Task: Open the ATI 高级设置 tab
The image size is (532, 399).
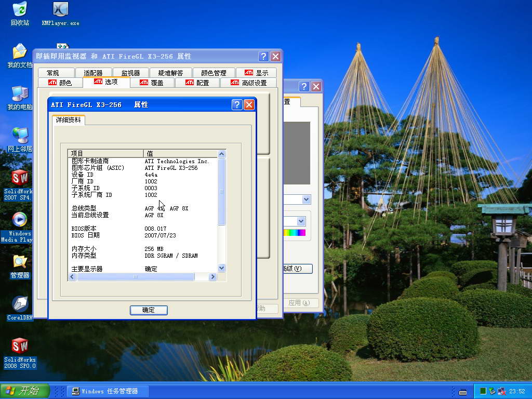Action: tap(249, 83)
